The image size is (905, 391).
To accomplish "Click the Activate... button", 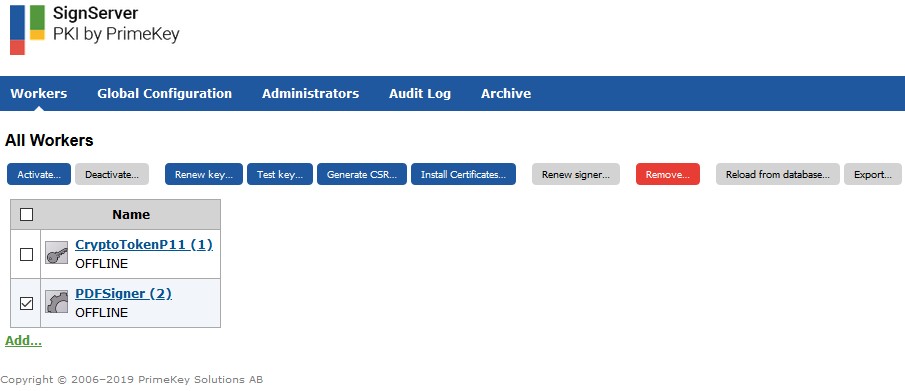I will (x=39, y=174).
